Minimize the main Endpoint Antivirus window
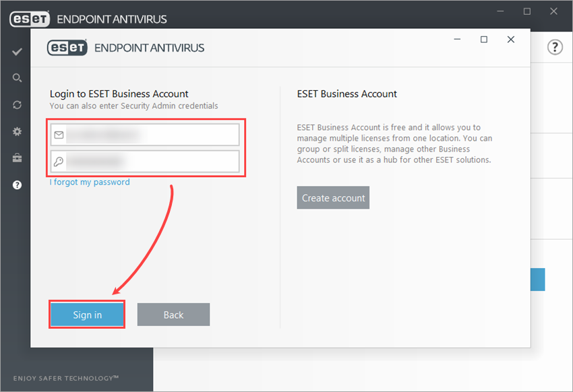The width and height of the screenshot is (573, 392). [x=500, y=11]
